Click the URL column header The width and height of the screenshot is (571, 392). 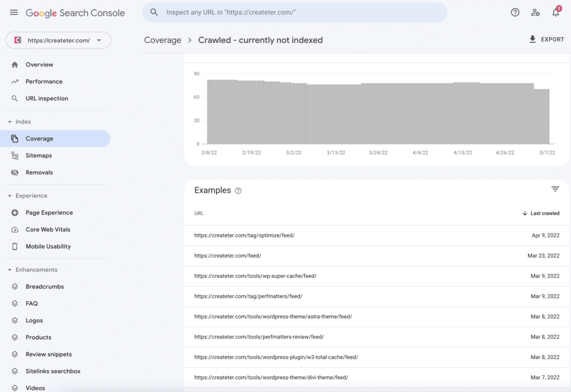tap(199, 214)
